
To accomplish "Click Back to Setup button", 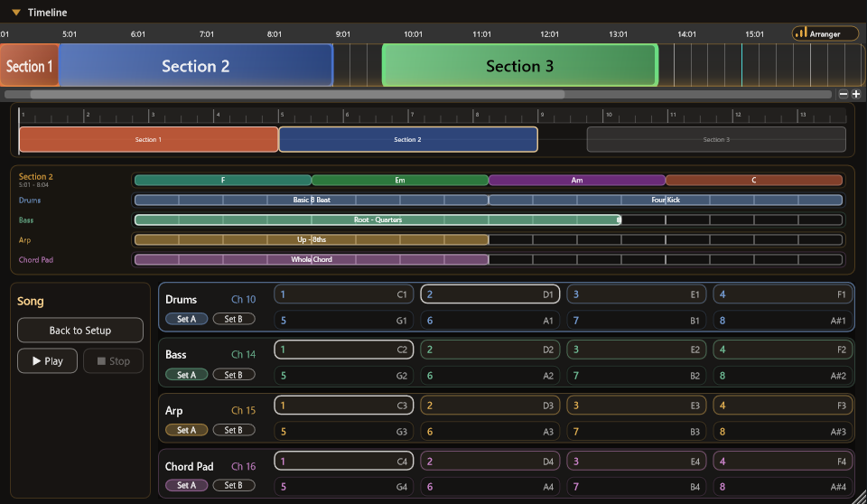I will 80,331.
